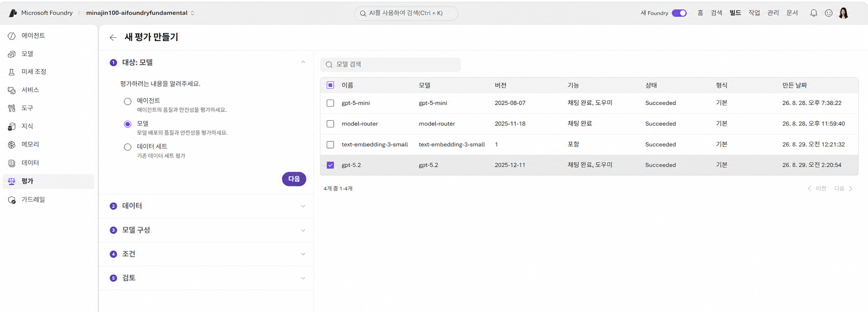The height and width of the screenshot is (312, 868).
Task: Click the feedback smiley icon
Action: [829, 13]
